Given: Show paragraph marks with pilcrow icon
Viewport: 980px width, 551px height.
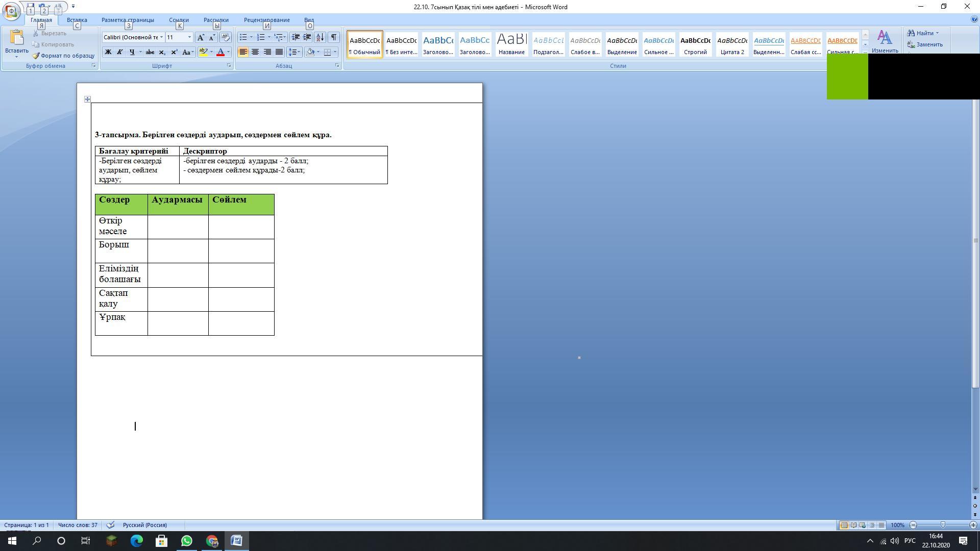Looking at the screenshot, I should (x=333, y=37).
